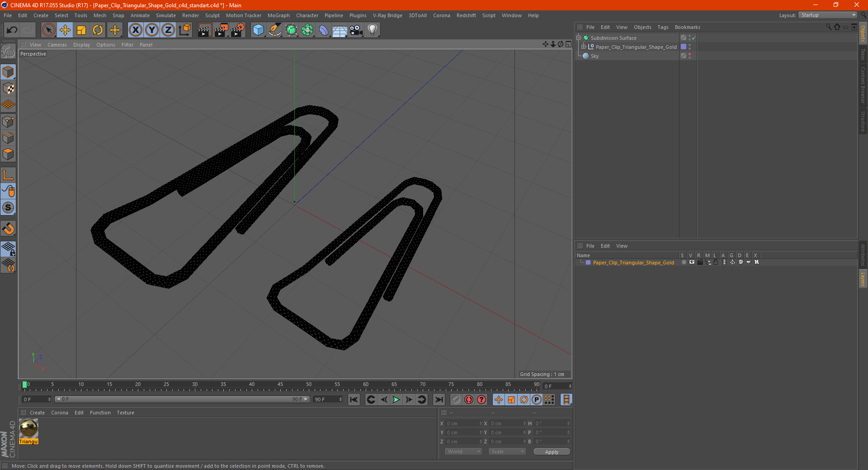This screenshot has height=470, width=868.
Task: Switch to Points mode
Action: (8, 122)
